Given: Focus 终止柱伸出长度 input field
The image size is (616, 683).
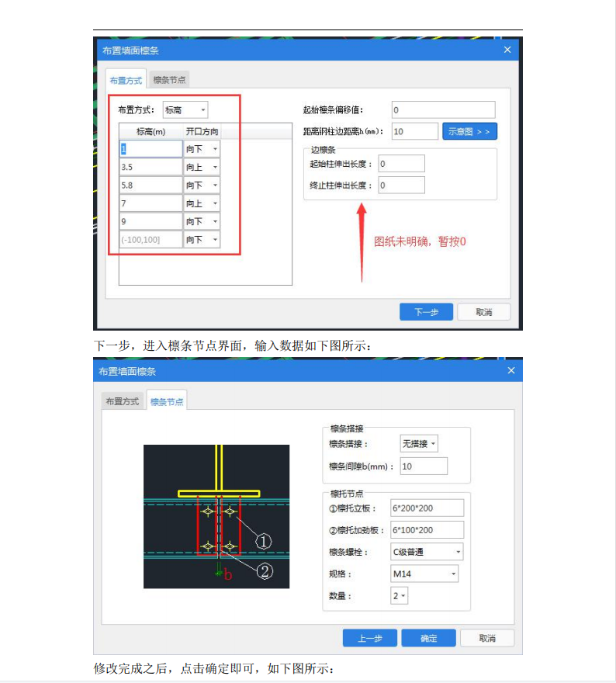Looking at the screenshot, I should coord(401,185).
